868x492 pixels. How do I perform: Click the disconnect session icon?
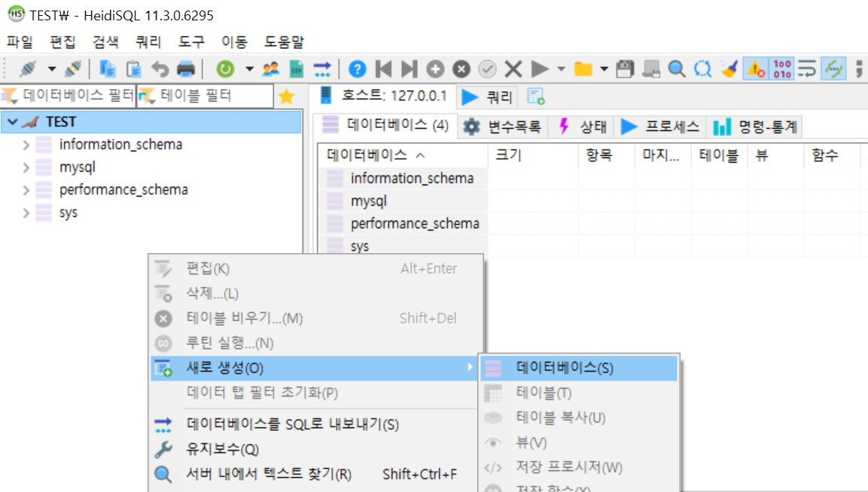[73, 69]
